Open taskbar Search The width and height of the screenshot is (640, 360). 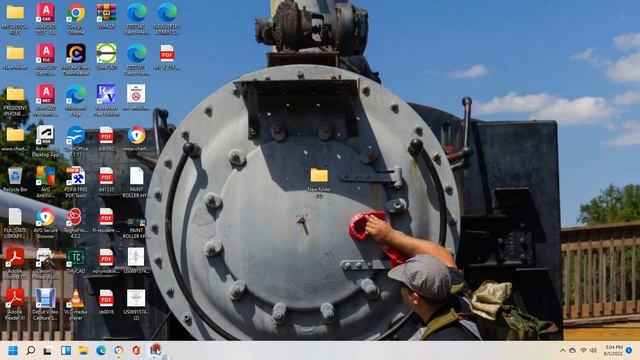31,351
